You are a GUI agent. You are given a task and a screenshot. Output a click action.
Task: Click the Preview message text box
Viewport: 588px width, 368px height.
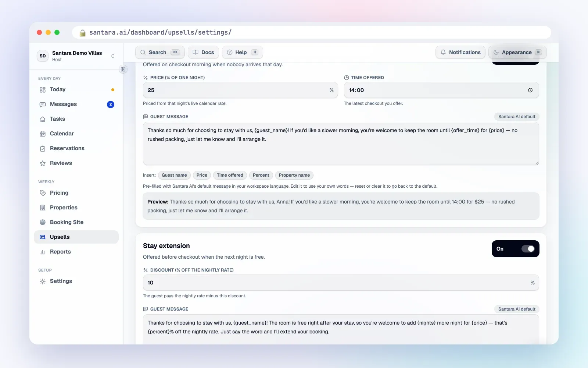pos(341,206)
